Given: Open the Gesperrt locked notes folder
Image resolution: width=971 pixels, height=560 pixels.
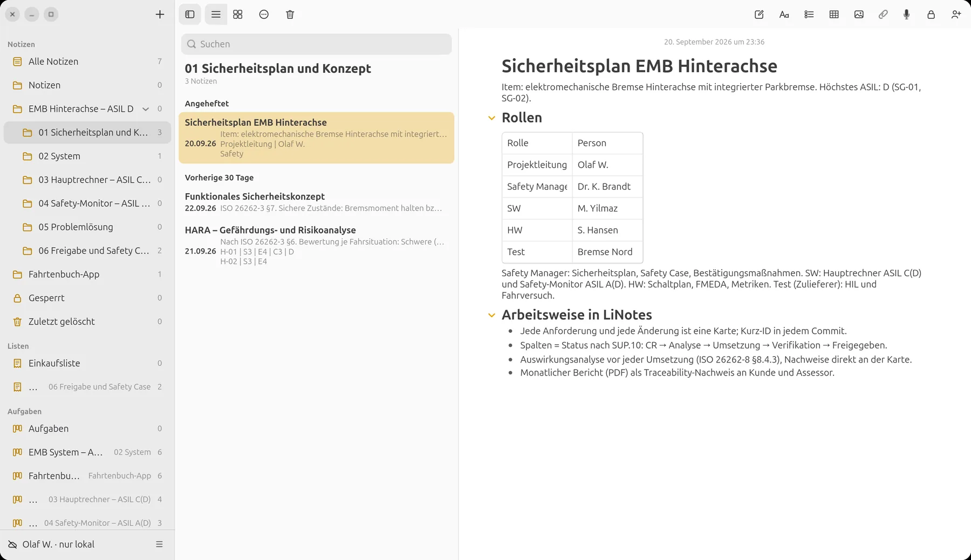Looking at the screenshot, I should (x=87, y=298).
